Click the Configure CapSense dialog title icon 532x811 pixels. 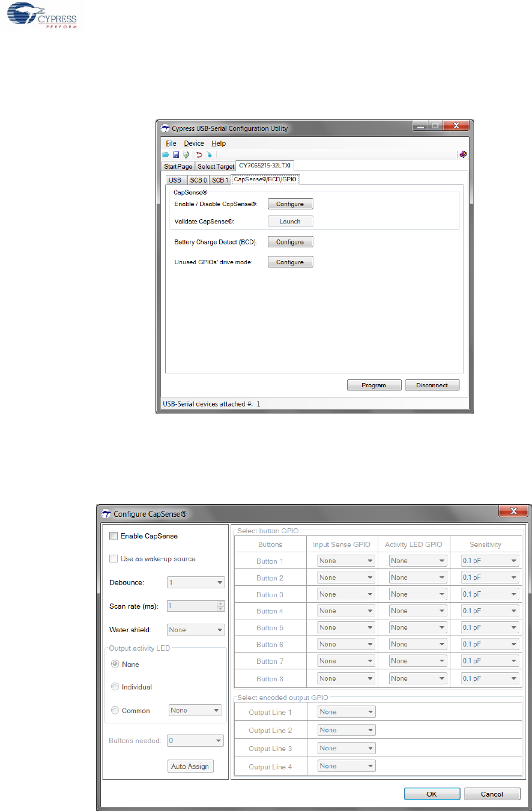point(106,513)
